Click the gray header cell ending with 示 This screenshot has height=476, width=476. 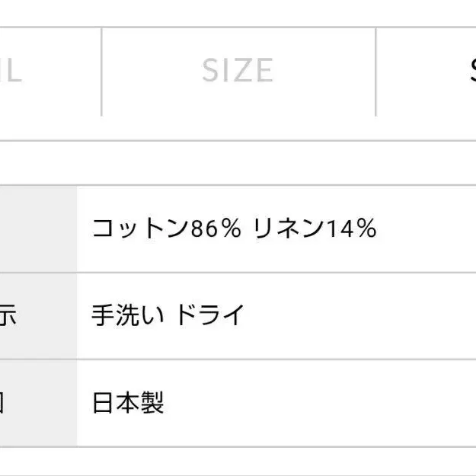[38, 316]
